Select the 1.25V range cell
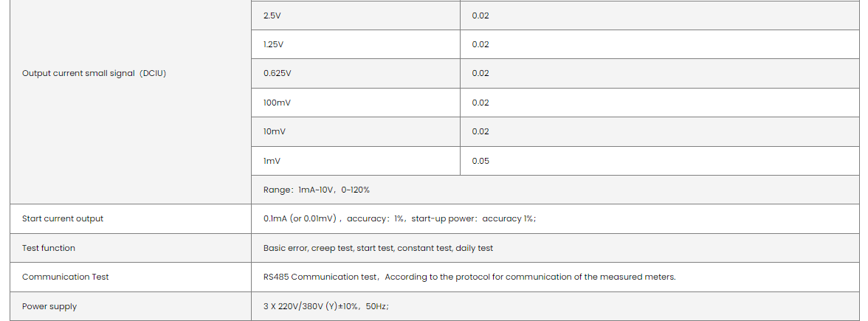The height and width of the screenshot is (321, 868). [274, 44]
